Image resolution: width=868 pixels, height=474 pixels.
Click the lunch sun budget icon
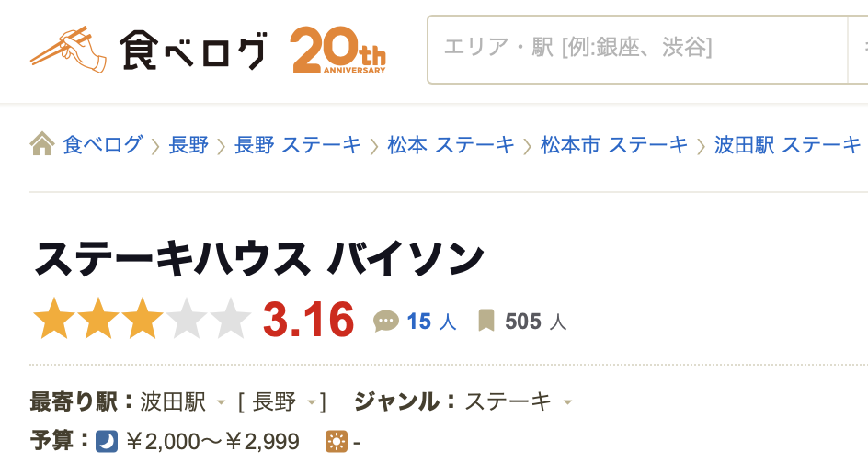[337, 442]
